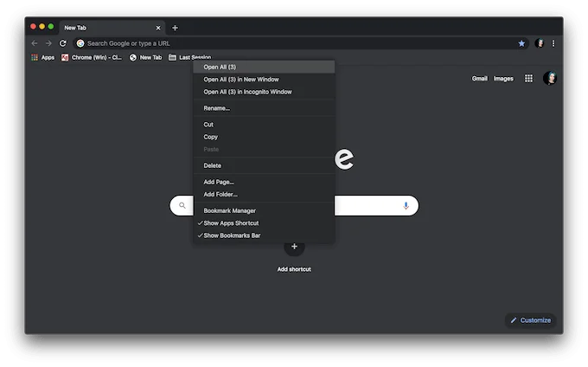This screenshot has width=588, height=367.
Task: Focus the address bar URL field
Action: pyautogui.click(x=300, y=43)
